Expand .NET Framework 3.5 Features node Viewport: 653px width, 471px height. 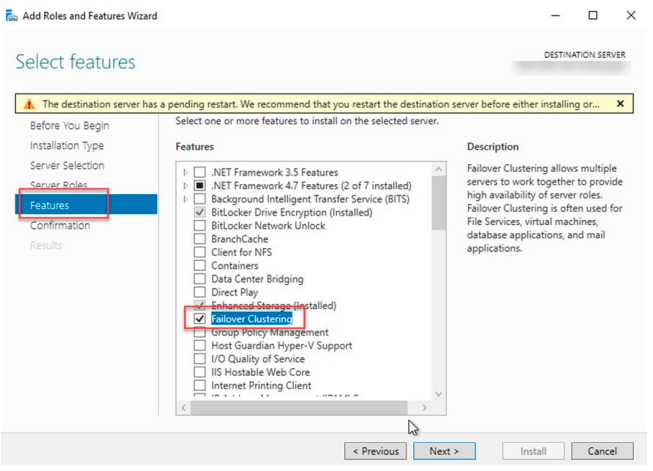185,172
